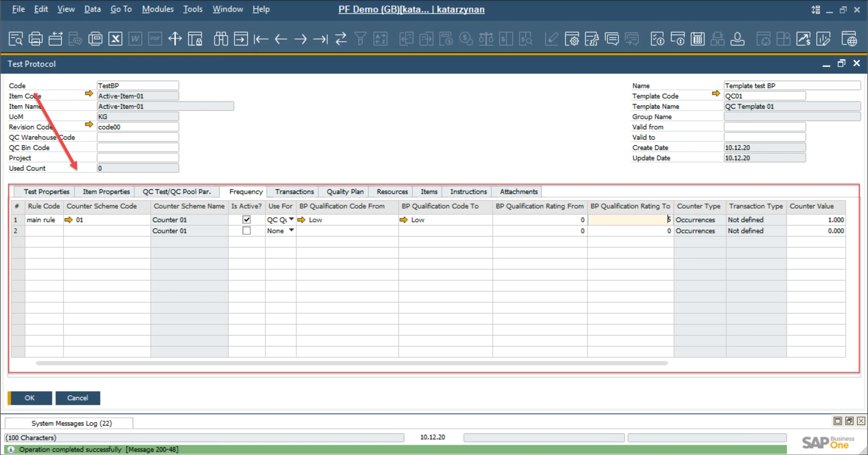Click the Template Code link arrow
The image size is (868, 455).
(716, 93)
